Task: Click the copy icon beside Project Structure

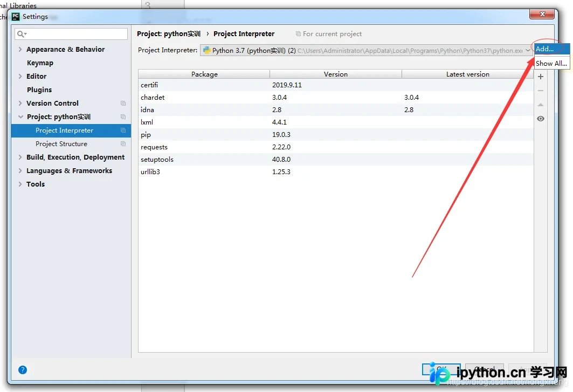Action: tap(123, 144)
